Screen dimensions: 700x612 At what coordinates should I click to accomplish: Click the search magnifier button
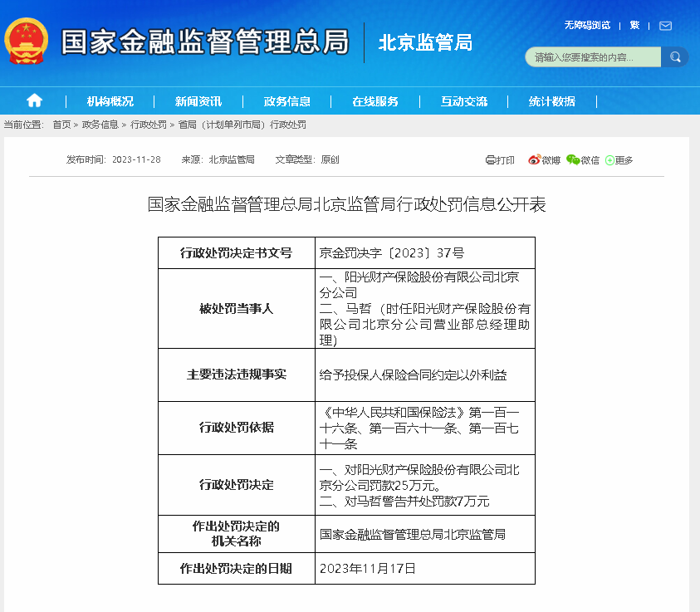point(675,57)
